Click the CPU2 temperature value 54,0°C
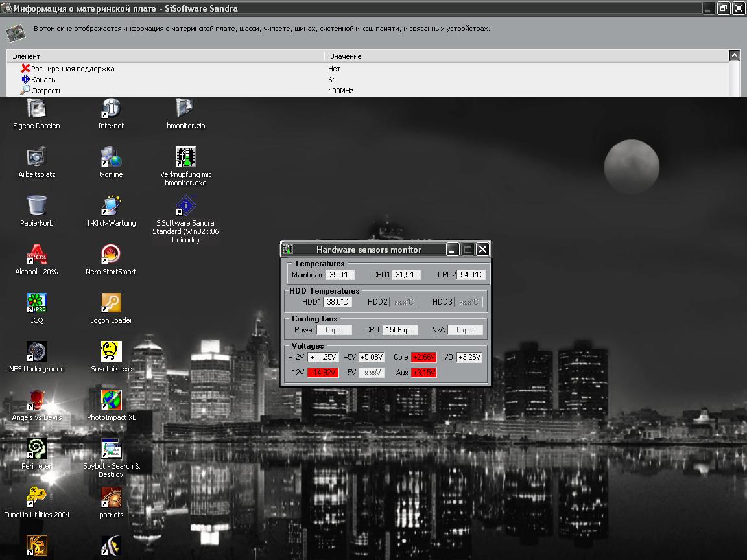 (471, 275)
